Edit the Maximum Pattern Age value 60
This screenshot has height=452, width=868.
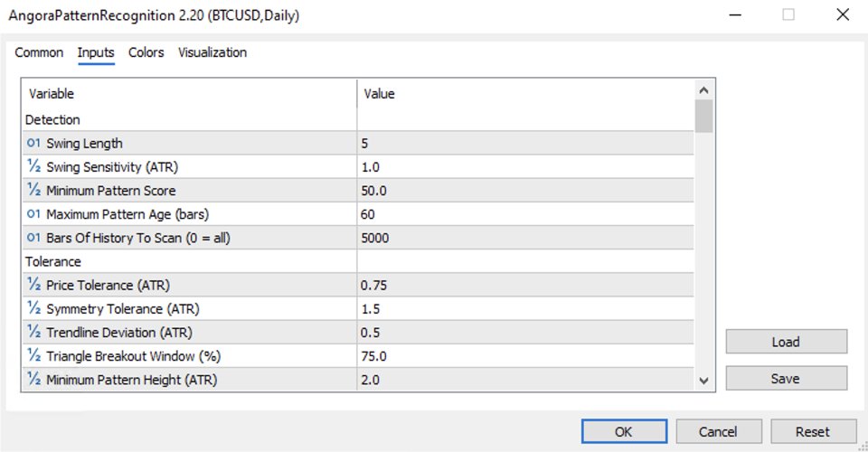tap(524, 214)
